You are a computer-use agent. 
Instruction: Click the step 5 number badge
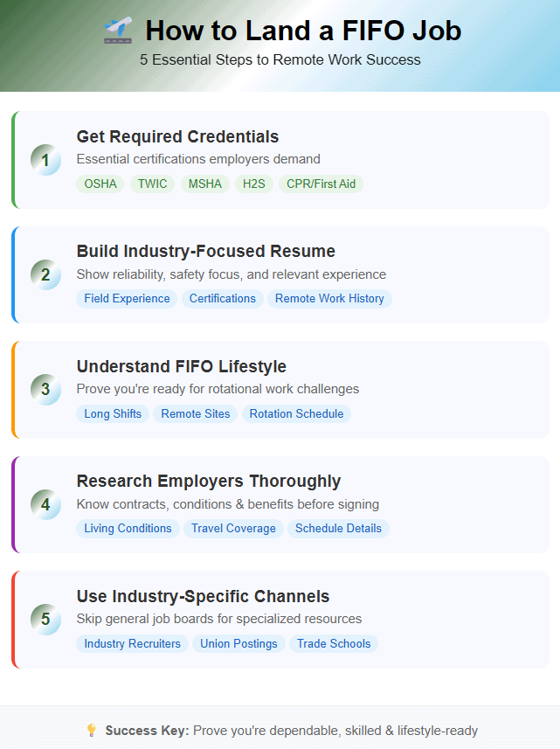pyautogui.click(x=45, y=620)
